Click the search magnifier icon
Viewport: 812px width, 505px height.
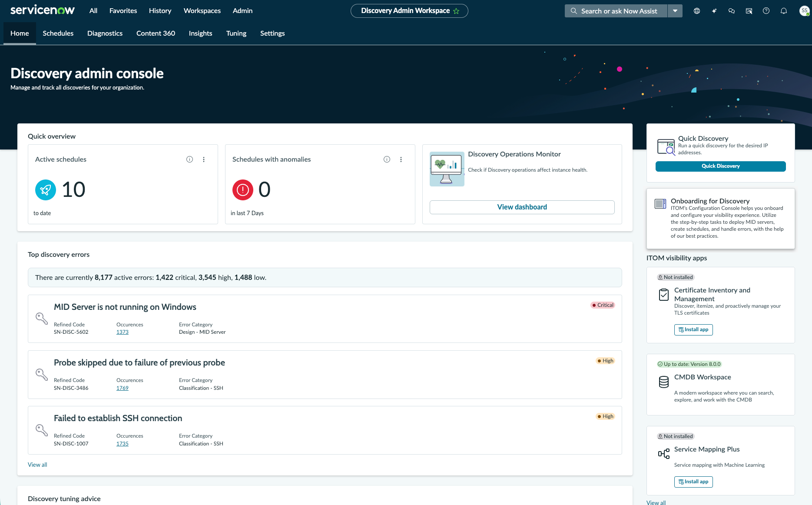[574, 11]
